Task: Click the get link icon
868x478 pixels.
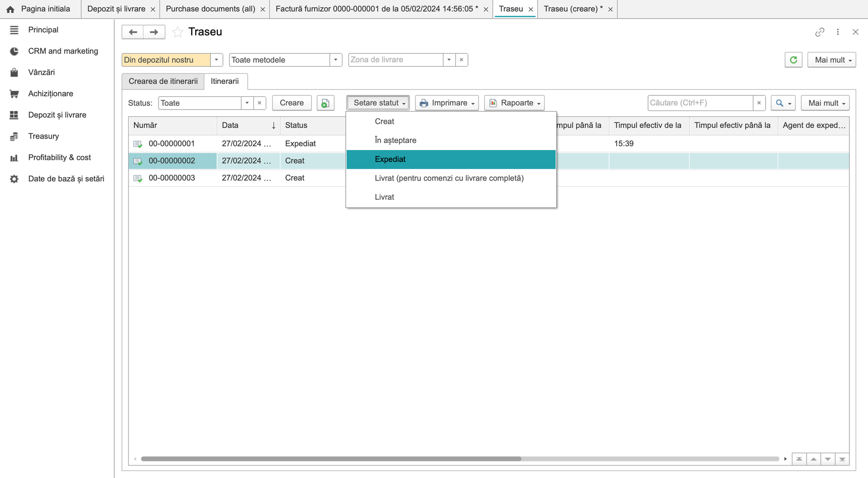Action: click(819, 32)
